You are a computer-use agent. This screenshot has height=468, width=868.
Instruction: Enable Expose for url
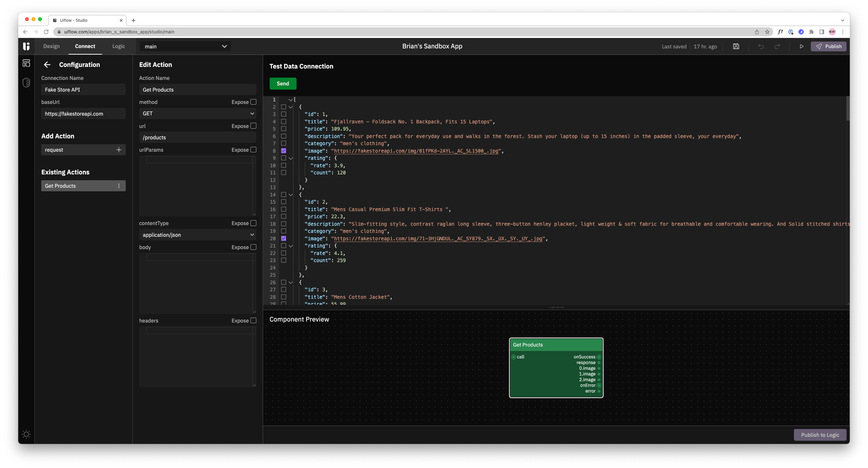coord(253,126)
